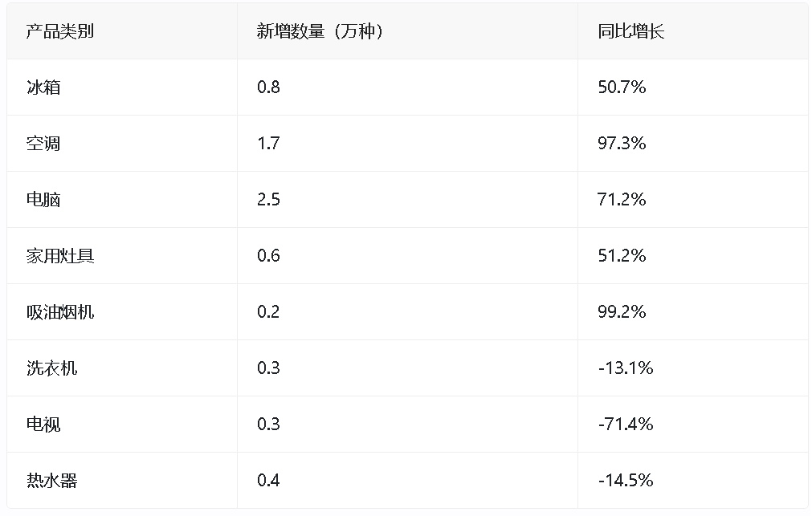Click the 新增数量（万种） column header
This screenshot has width=812, height=516.
pyautogui.click(x=320, y=31)
